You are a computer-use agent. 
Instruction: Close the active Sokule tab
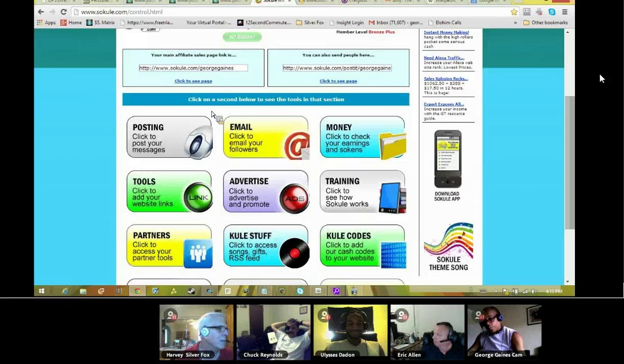290,2
